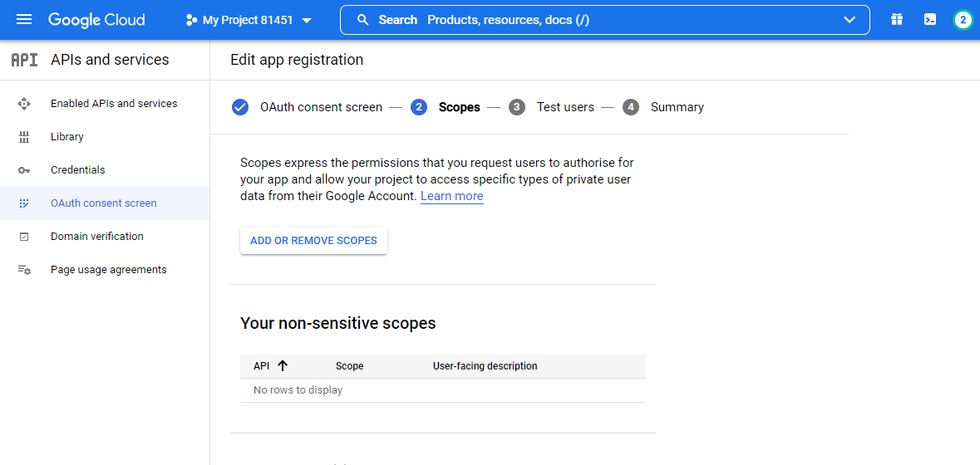Click the magnifier icon in search bar
The width and height of the screenshot is (980, 465).
pos(362,20)
